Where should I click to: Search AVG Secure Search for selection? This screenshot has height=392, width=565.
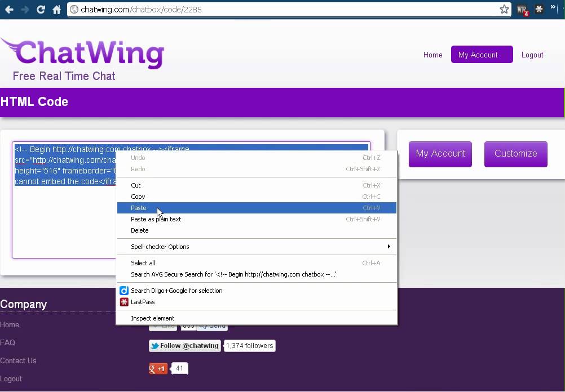pos(257,274)
